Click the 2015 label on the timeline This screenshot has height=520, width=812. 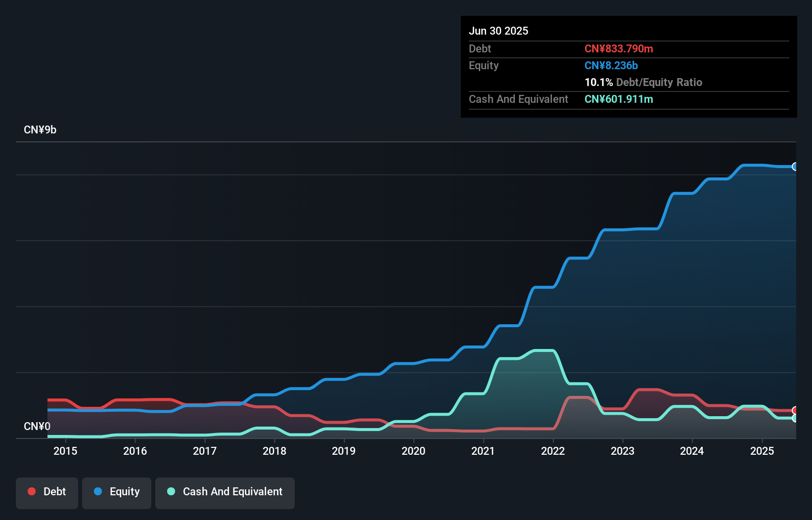click(66, 451)
